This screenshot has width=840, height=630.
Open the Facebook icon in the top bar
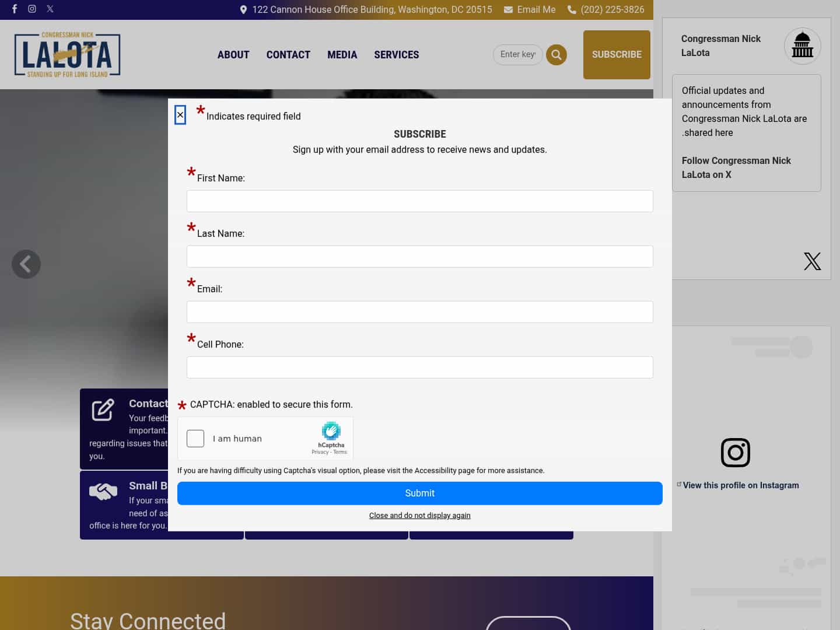(15, 9)
